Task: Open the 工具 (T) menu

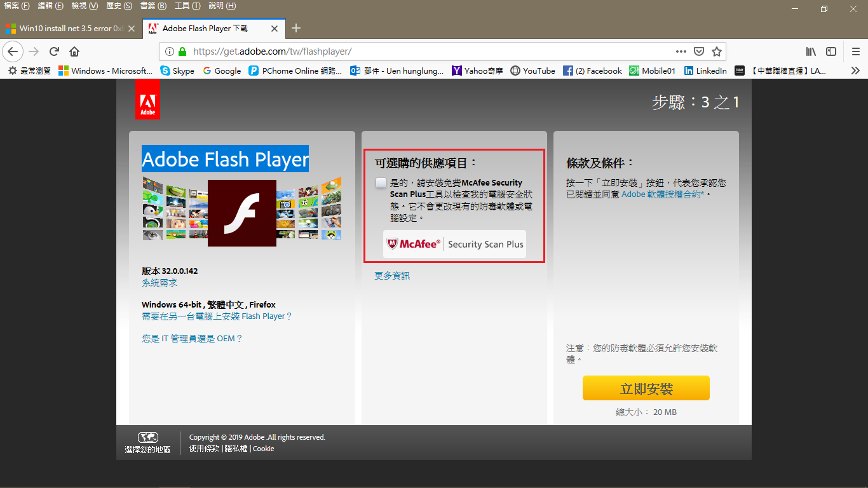Action: [x=187, y=6]
